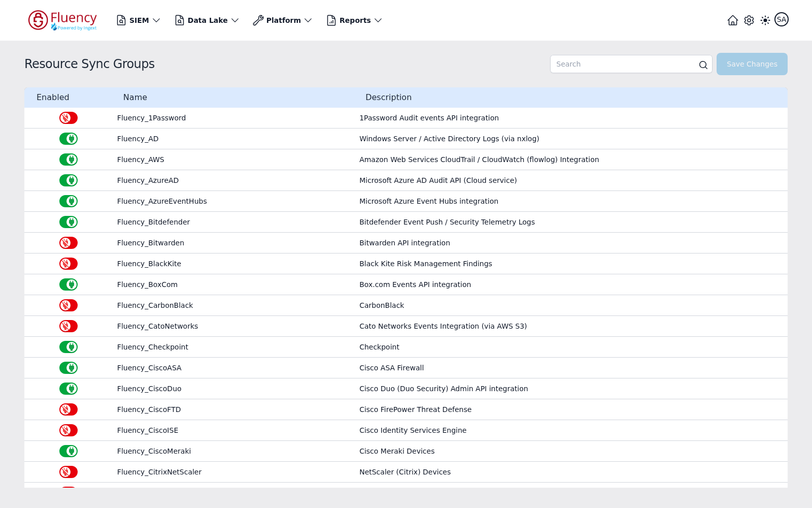Disable the Fluency_AD toggle
This screenshot has width=812, height=508.
click(x=69, y=139)
